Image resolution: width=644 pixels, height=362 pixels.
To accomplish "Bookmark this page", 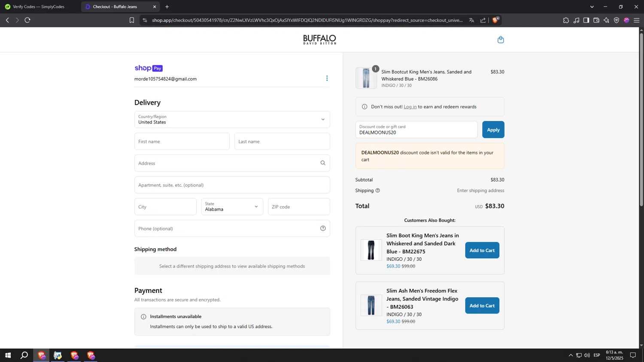I will point(132,20).
